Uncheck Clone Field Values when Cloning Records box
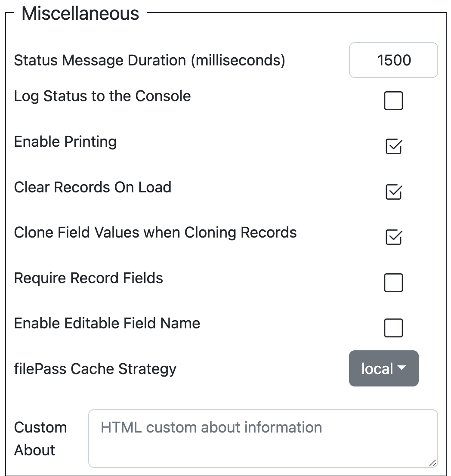The image size is (451, 476). tap(394, 237)
